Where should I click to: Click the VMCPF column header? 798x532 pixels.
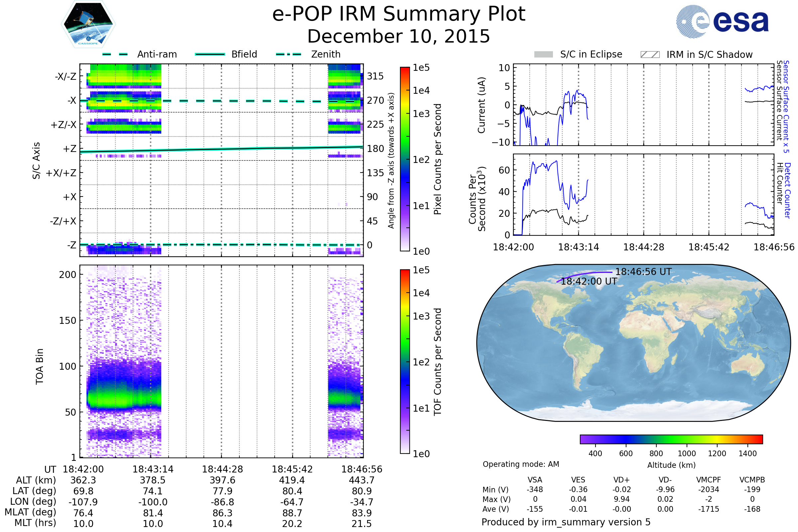click(x=708, y=480)
